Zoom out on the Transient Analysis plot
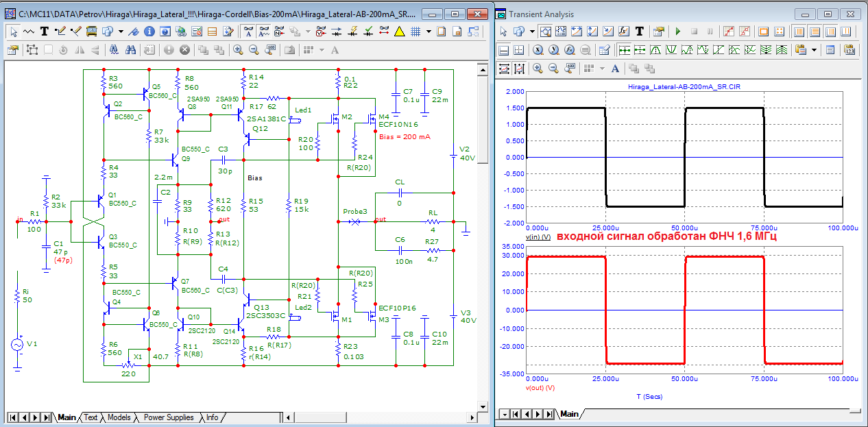Image resolution: width=868 pixels, height=427 pixels. tap(553, 68)
